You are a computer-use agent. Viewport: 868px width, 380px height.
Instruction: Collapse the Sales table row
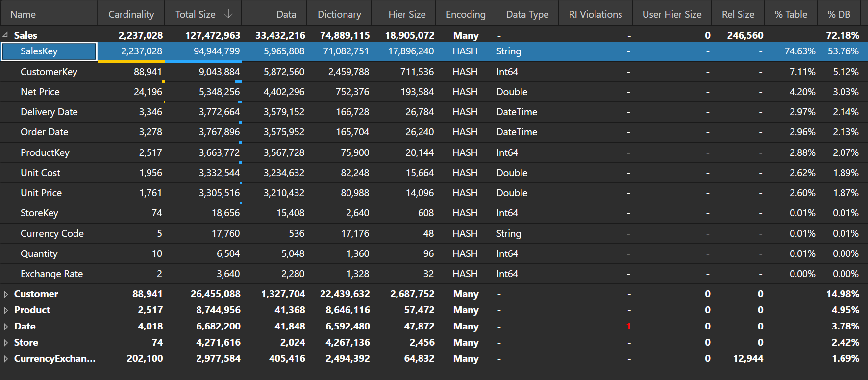[5, 35]
